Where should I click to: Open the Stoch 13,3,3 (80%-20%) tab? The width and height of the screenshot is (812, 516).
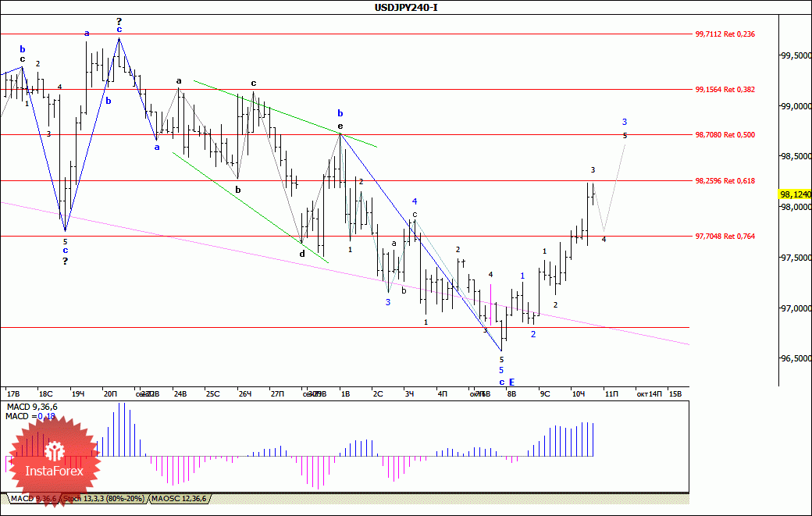pyautogui.click(x=104, y=498)
